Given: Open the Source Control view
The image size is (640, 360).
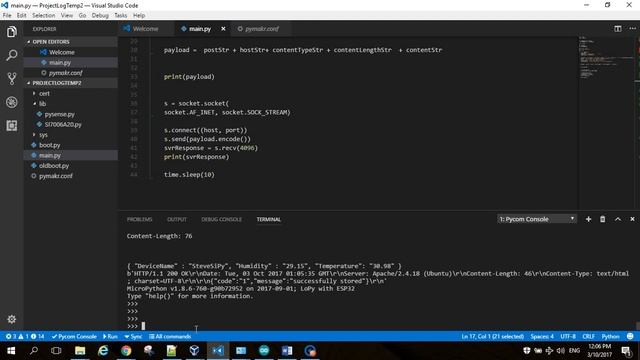Looking at the screenshot, I should pyautogui.click(x=12, y=78).
